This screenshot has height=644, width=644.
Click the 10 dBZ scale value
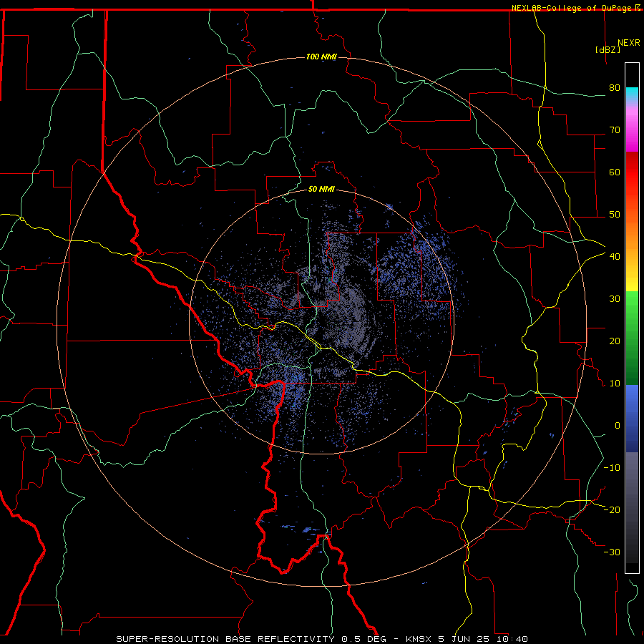coord(615,384)
